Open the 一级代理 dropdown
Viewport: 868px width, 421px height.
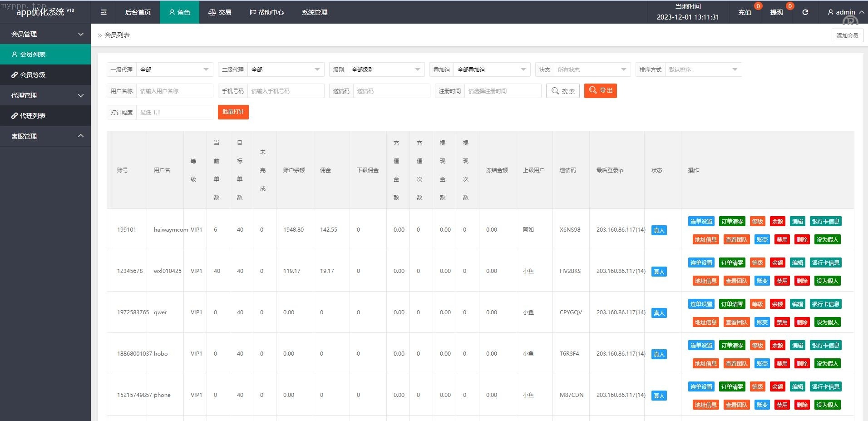click(x=174, y=69)
